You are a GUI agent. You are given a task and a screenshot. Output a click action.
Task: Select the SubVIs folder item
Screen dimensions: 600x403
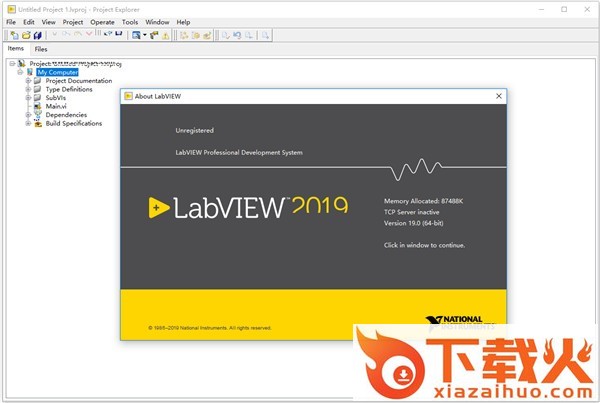(58, 98)
